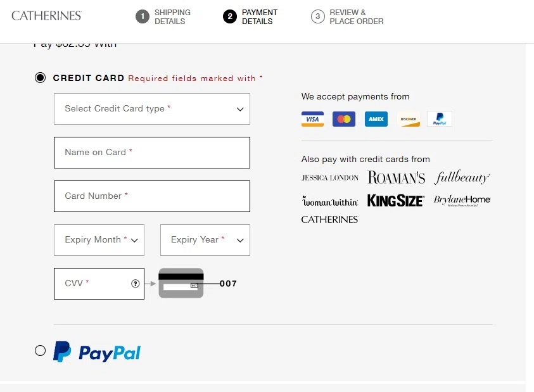The height and width of the screenshot is (392, 534).
Task: Focus the Card Number field
Action: coord(152,196)
